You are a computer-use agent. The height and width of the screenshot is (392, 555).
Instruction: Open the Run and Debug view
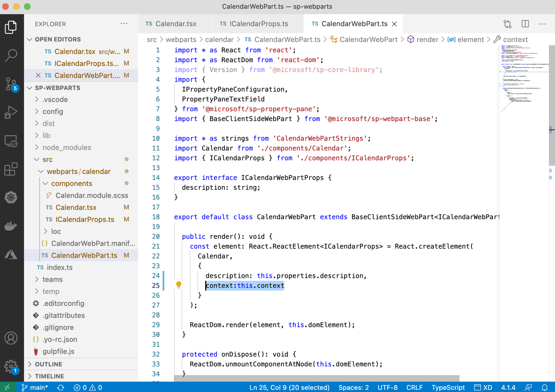[x=11, y=112]
